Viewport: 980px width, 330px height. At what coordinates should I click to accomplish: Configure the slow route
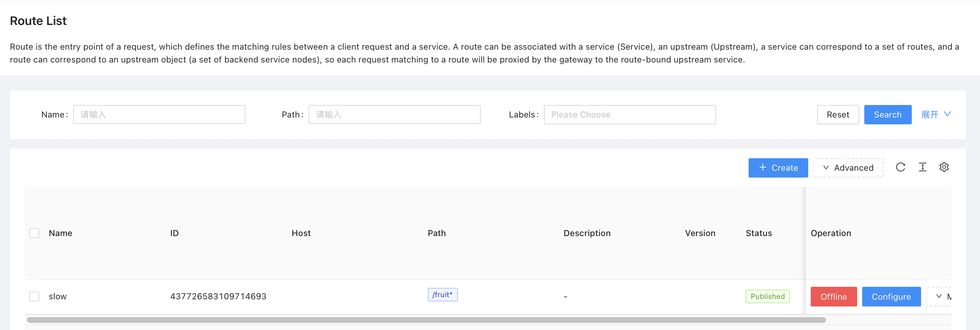click(x=891, y=296)
